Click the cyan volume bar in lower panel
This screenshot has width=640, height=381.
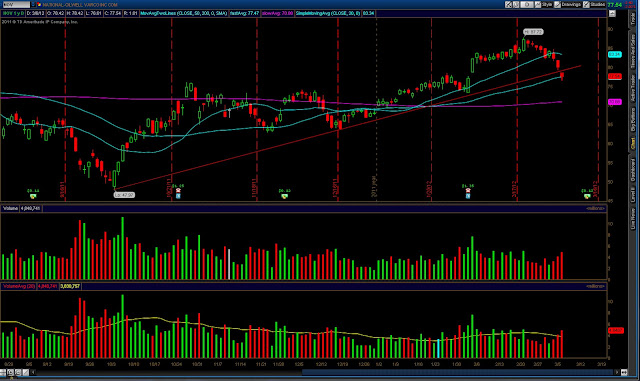[x=439, y=348]
